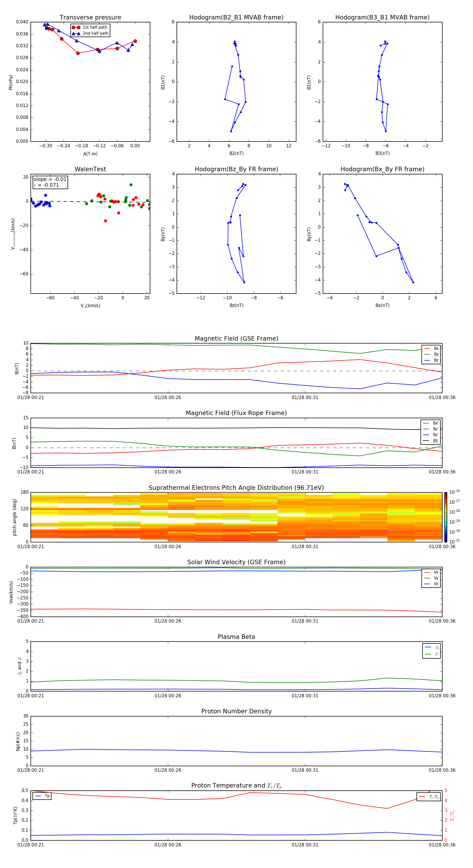Click the pitch angle distribution colorbar
Screen dimensions: 473x868
tap(446, 517)
